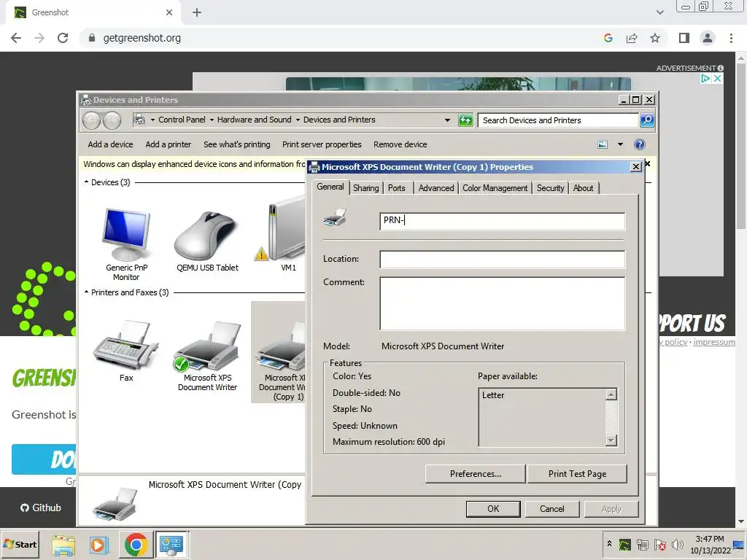Switch to Chrome from the taskbar
The height and width of the screenshot is (560, 747).
click(136, 545)
